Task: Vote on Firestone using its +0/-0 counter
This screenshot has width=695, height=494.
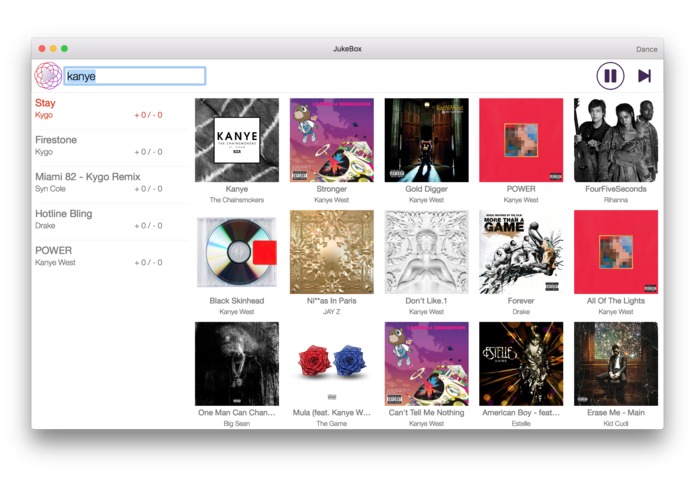Action: [148, 152]
